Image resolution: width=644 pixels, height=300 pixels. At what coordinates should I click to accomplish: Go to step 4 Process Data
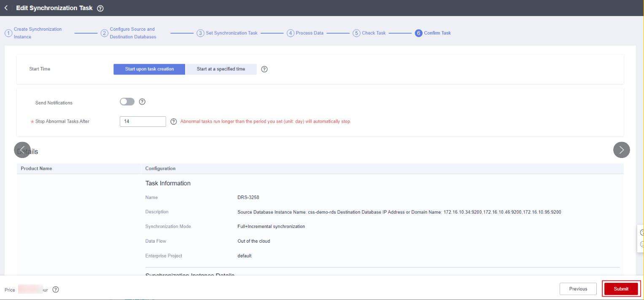[x=305, y=33]
